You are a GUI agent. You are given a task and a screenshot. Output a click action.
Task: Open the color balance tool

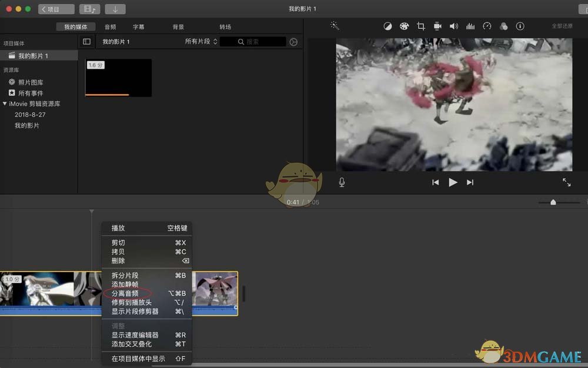coord(387,26)
